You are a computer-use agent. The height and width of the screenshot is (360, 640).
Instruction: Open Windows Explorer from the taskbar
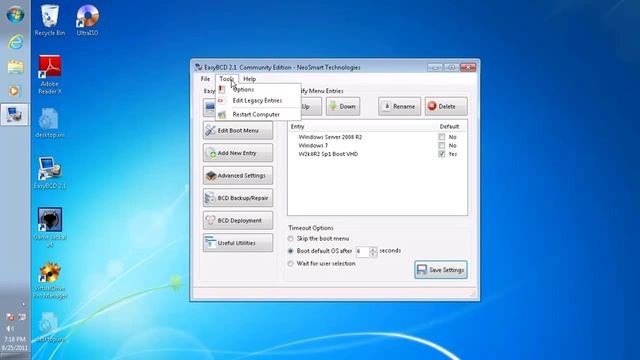click(x=15, y=67)
